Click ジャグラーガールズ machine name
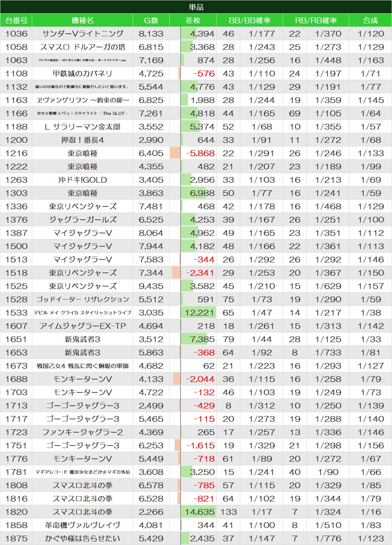This screenshot has height=545, width=392. 82,220
